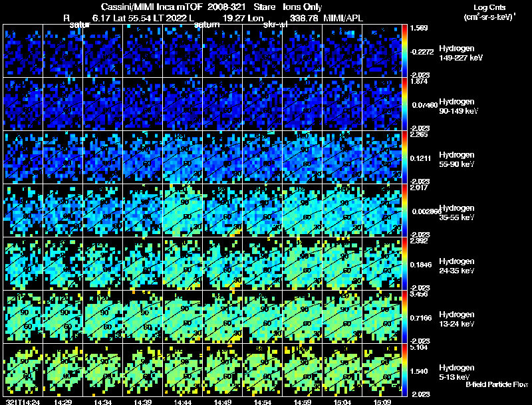Screen dimensions: 532x405
Task: Select the 'Hydrogen 55-90 keV' row label
Action: pyautogui.click(x=457, y=160)
